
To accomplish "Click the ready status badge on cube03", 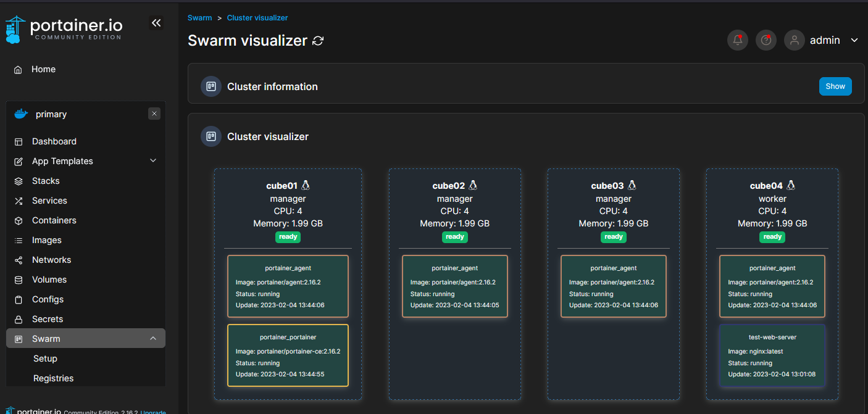I will pos(614,237).
